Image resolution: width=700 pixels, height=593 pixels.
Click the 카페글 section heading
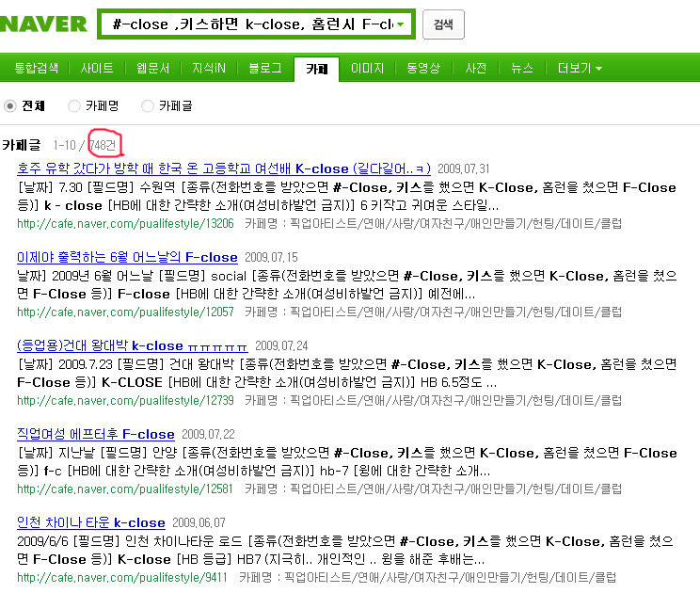[21, 145]
